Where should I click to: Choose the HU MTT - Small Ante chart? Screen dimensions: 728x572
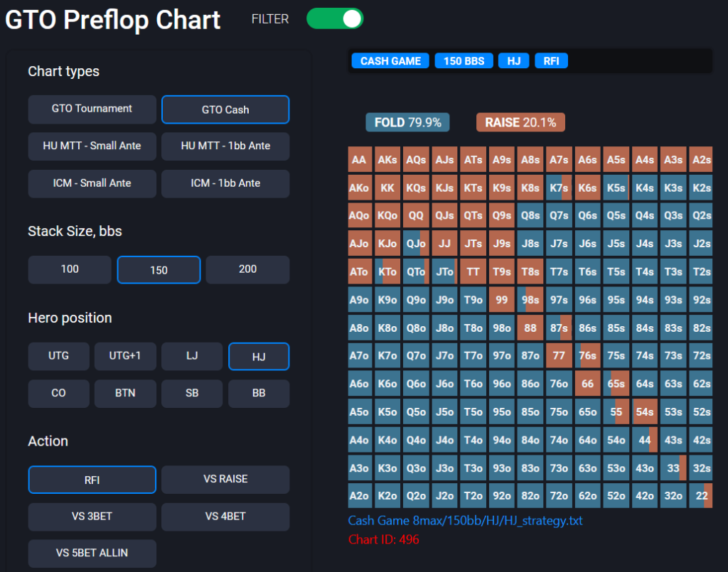(92, 146)
